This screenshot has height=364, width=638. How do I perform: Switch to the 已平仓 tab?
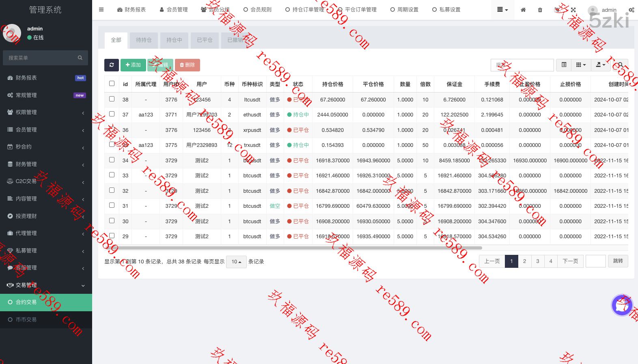[205, 40]
